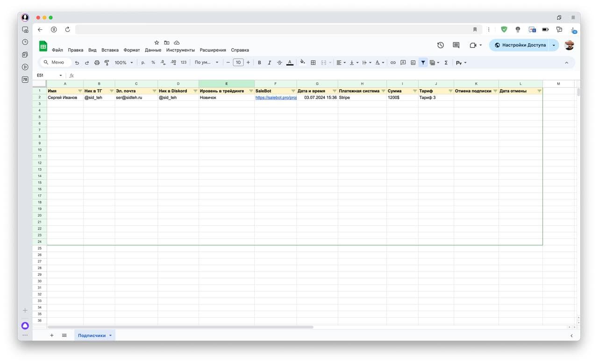Click the insert chart icon

tap(413, 63)
